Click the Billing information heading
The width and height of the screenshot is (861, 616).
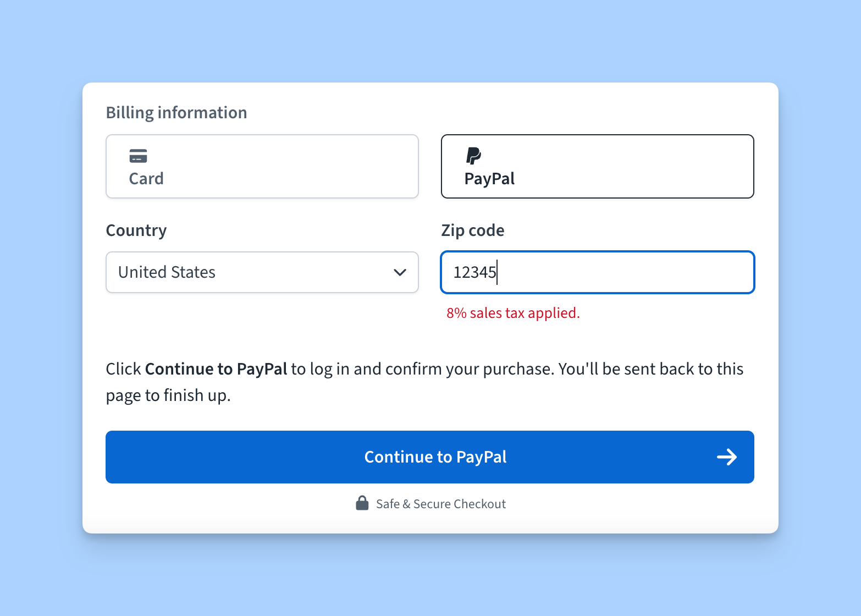176,113
